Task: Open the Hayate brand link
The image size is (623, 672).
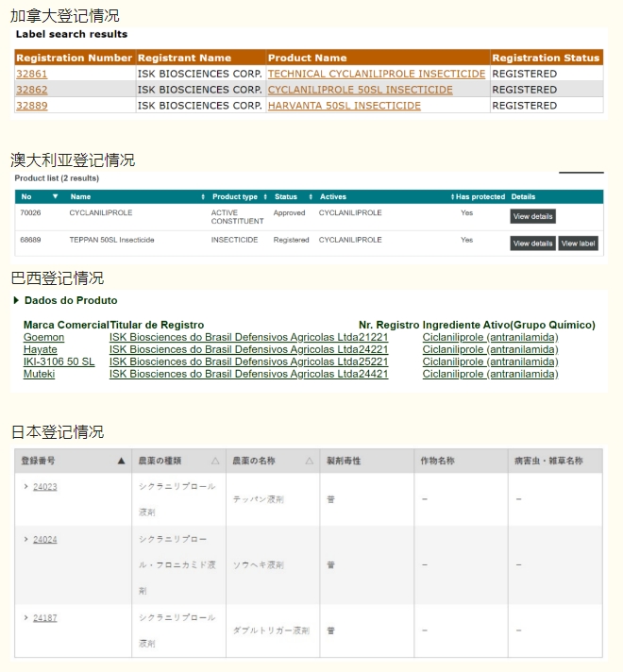Action: tap(41, 349)
